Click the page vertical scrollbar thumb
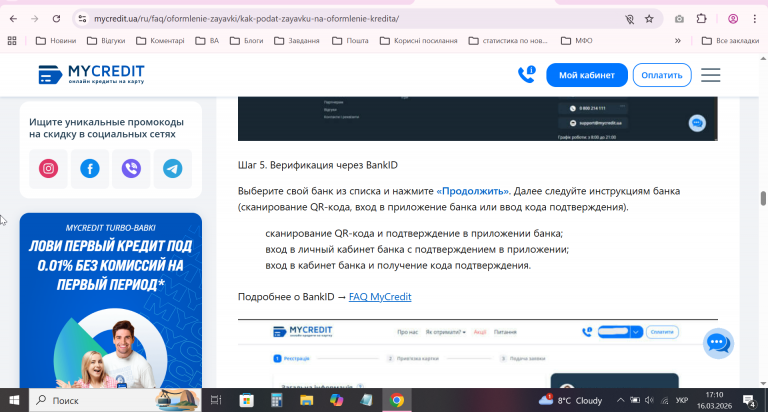Image resolution: width=768 pixels, height=412 pixels. coord(763,198)
